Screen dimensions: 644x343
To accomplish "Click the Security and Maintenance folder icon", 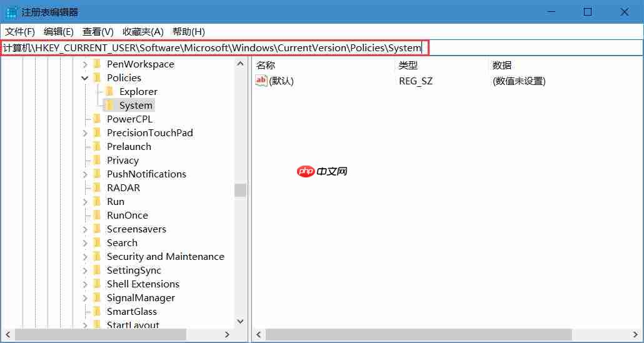I will point(97,256).
